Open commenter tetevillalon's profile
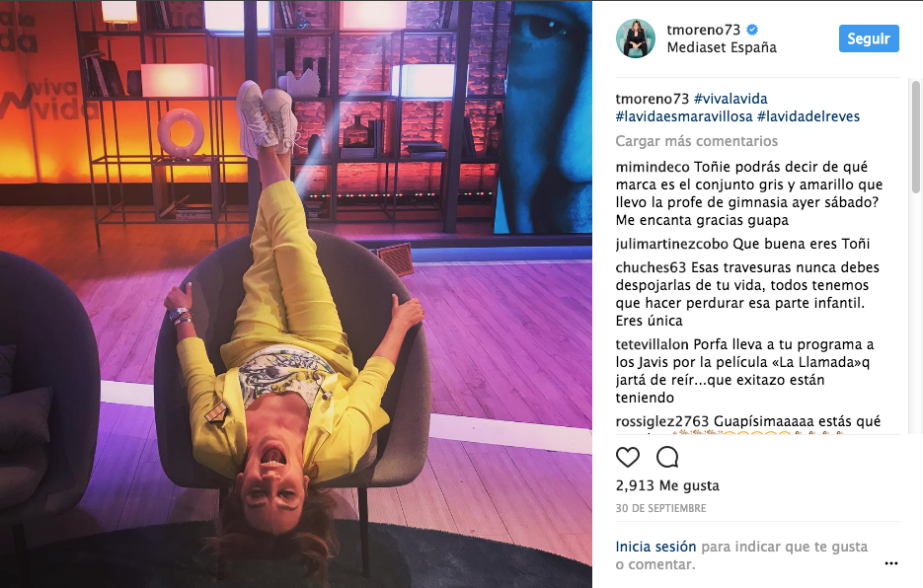Image resolution: width=923 pixels, height=588 pixels. tap(653, 344)
